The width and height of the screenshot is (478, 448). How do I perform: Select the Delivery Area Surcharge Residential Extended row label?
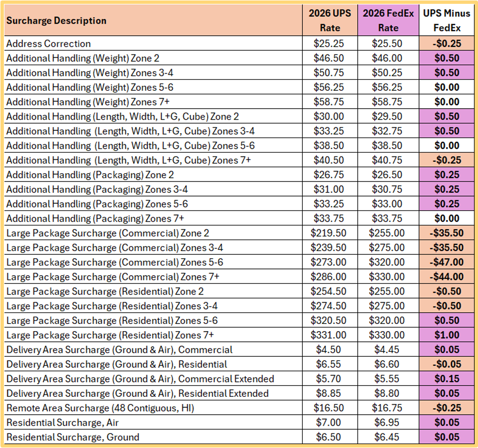154,393
